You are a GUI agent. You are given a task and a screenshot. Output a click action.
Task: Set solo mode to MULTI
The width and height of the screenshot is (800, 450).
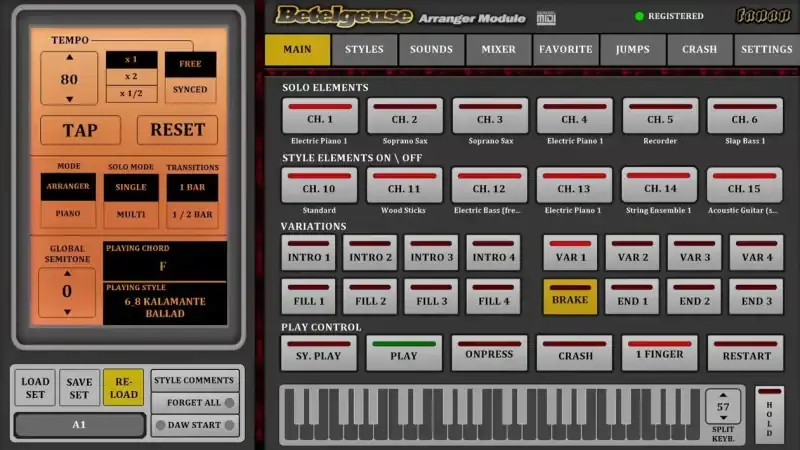[x=131, y=214]
